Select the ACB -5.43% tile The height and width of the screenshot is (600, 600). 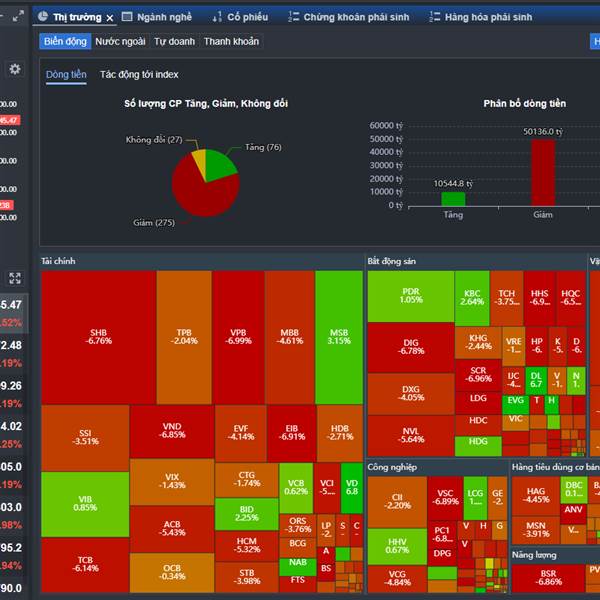tap(172, 529)
